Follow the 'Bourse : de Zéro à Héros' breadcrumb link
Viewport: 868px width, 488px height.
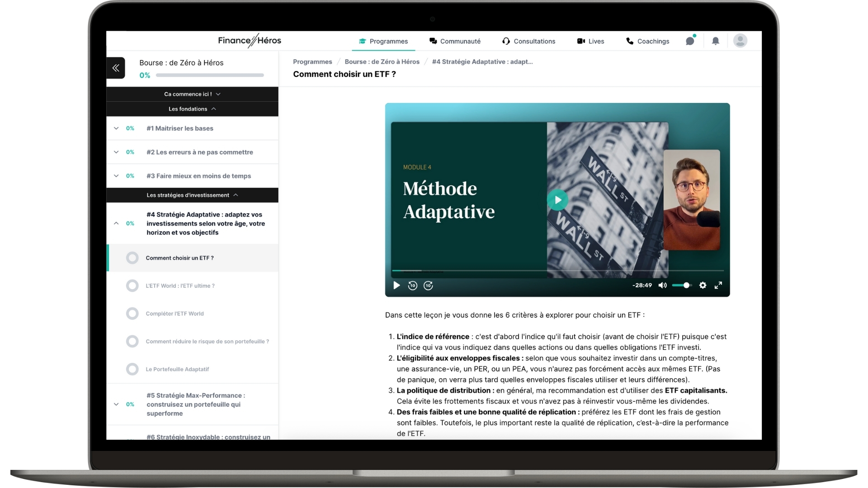(382, 61)
